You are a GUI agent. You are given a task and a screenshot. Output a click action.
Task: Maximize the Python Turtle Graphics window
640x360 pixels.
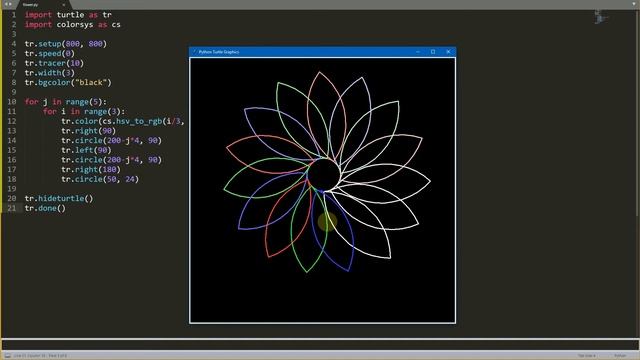[433, 52]
